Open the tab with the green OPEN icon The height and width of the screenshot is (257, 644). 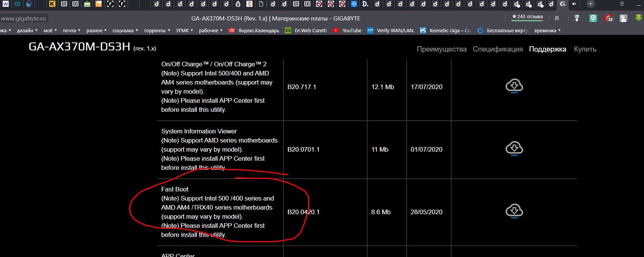87,4
